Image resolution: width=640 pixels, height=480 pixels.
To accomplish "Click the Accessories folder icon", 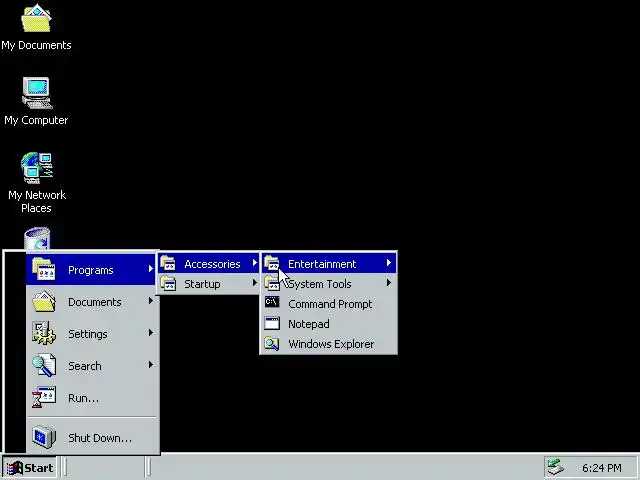I will tap(168, 263).
